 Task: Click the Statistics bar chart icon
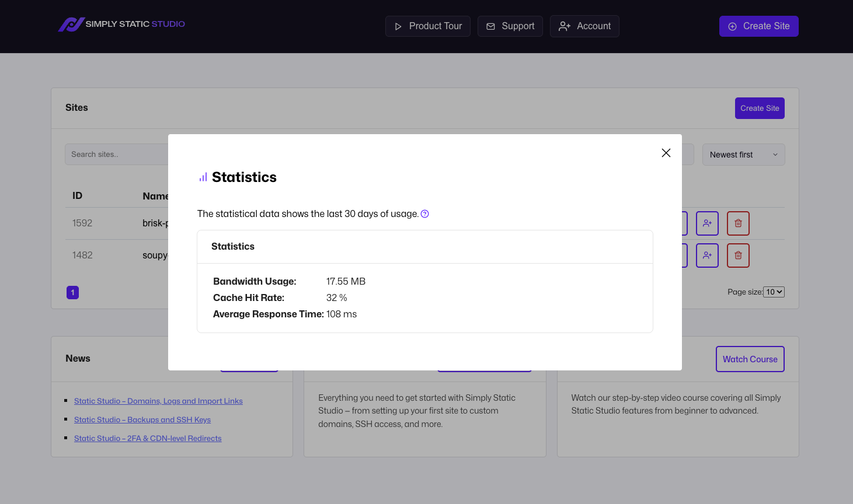pyautogui.click(x=203, y=177)
